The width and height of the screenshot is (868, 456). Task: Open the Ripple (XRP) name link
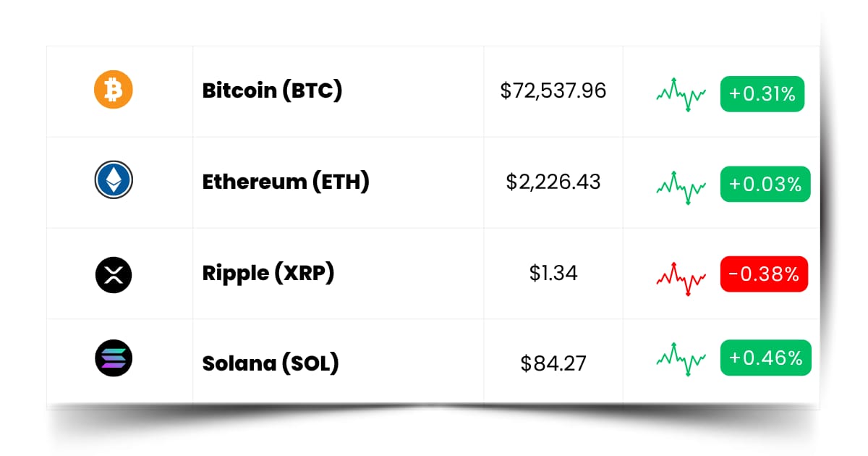tap(268, 274)
